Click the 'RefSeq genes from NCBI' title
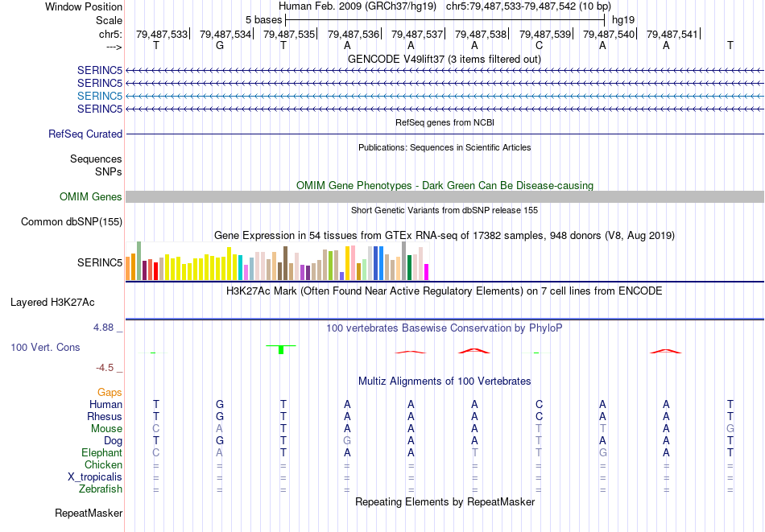 (445, 122)
